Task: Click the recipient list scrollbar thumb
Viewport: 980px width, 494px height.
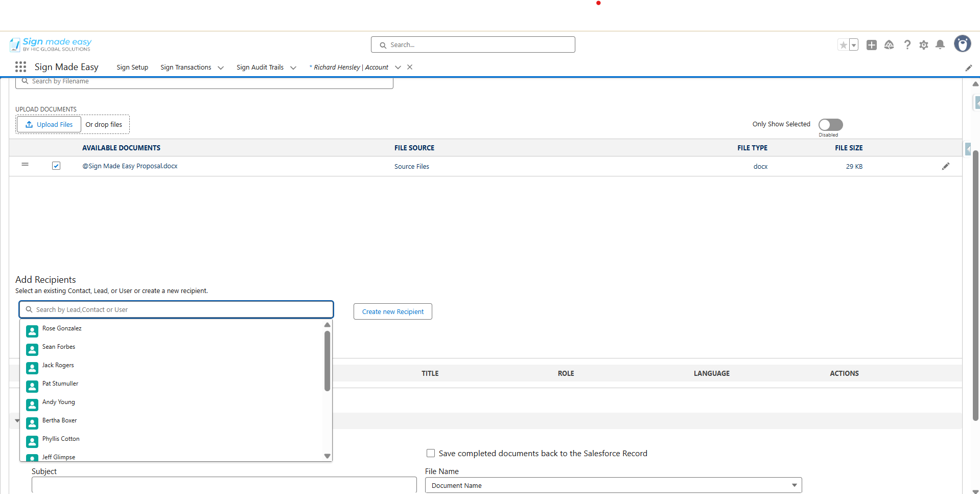Action: coord(327,361)
